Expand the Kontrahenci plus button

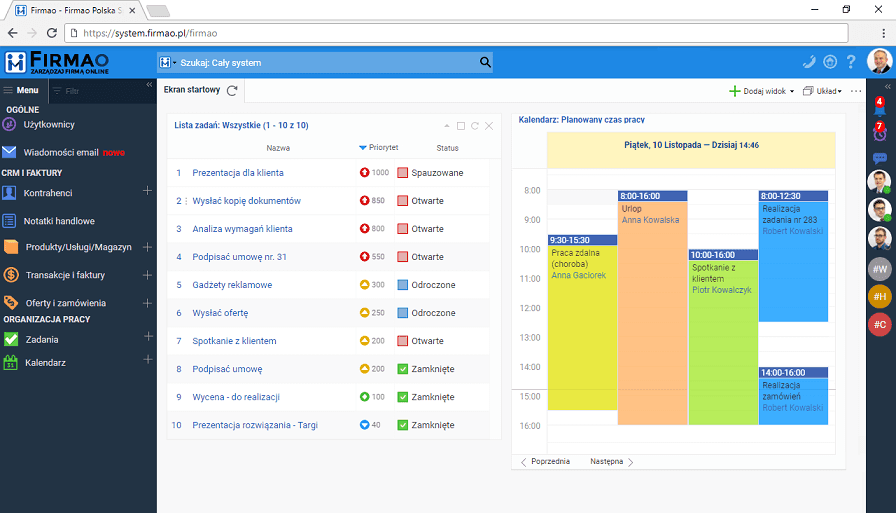pyautogui.click(x=147, y=191)
